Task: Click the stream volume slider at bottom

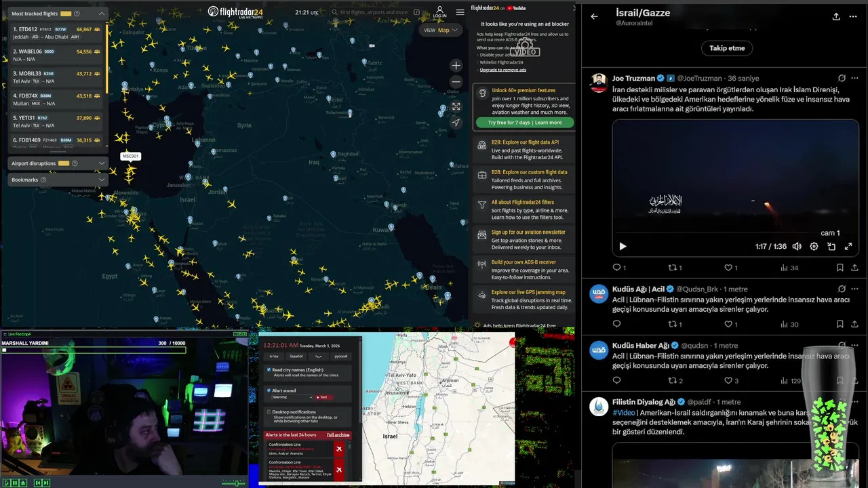Action: (234, 483)
